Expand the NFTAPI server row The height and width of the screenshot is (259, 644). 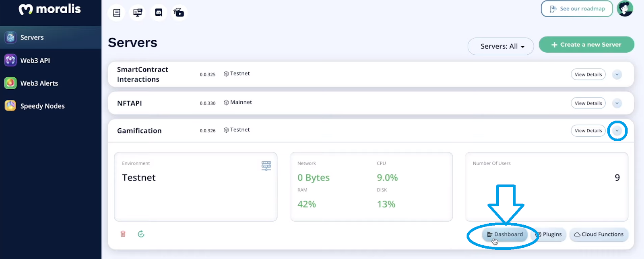point(617,103)
